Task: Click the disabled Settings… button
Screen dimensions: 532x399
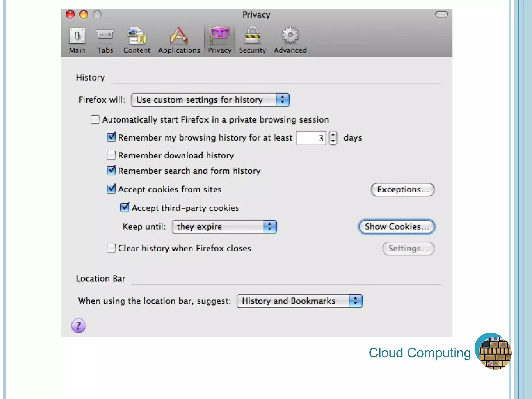Action: pyautogui.click(x=408, y=249)
